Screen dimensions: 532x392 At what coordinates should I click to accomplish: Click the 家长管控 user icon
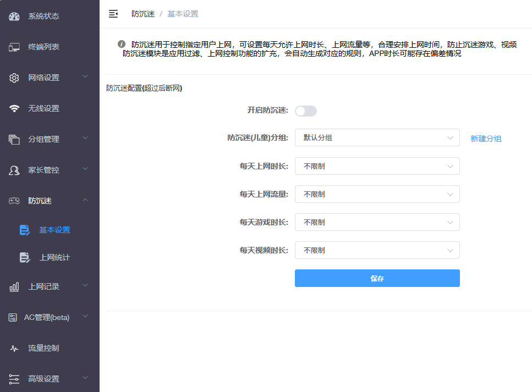coord(14,170)
